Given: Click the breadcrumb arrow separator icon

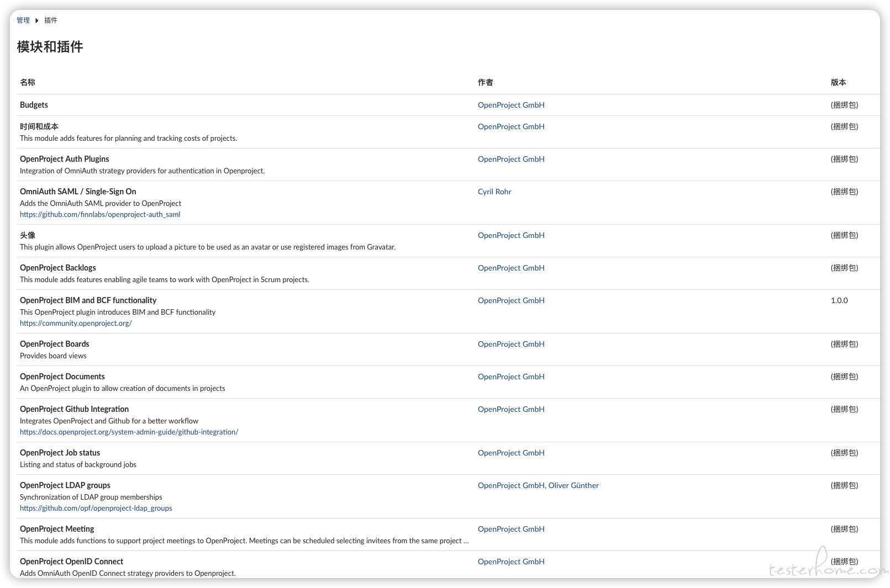Looking at the screenshot, I should coord(37,20).
